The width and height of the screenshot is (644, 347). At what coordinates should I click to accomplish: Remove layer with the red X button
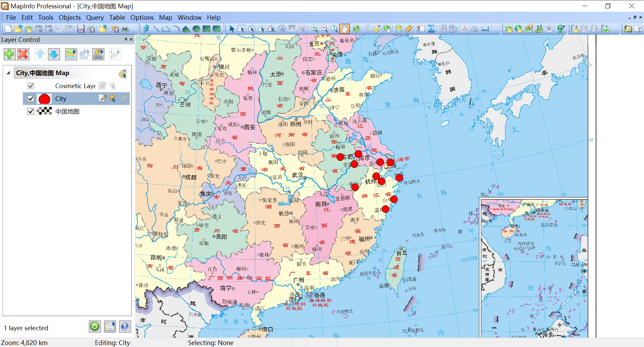[23, 54]
